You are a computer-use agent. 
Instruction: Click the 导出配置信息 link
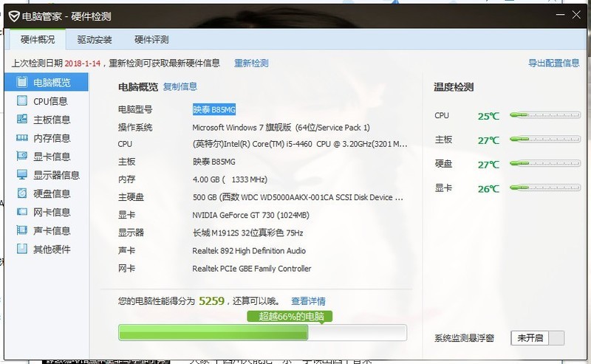coord(553,63)
